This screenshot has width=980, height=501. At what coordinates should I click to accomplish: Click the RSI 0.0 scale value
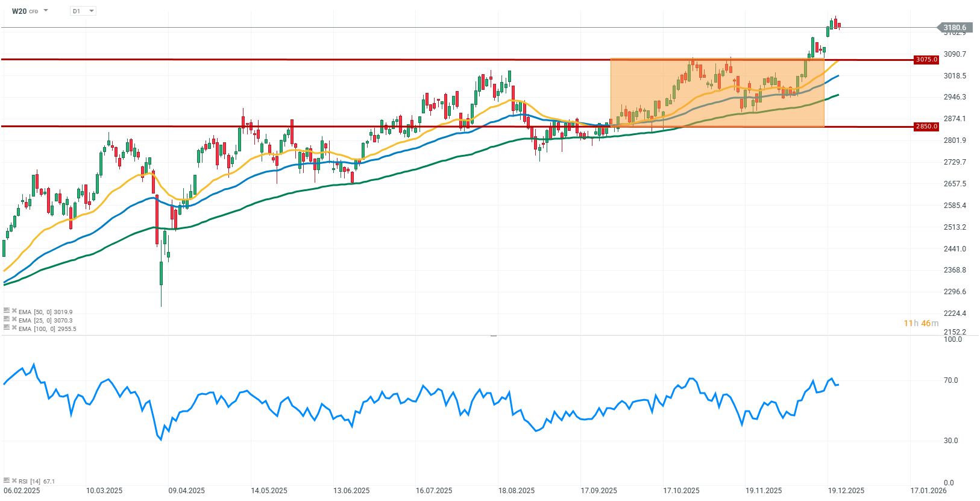[x=949, y=483]
